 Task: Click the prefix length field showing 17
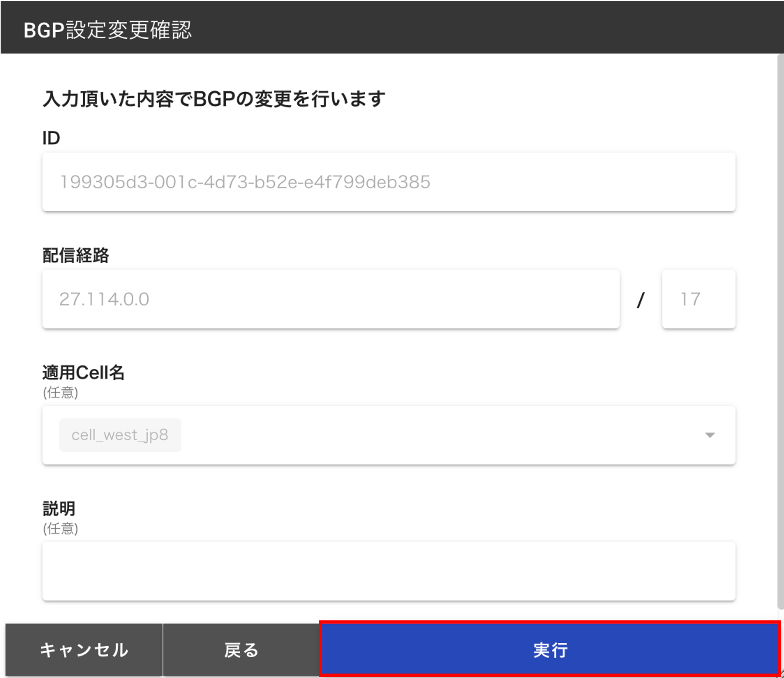[x=698, y=299]
